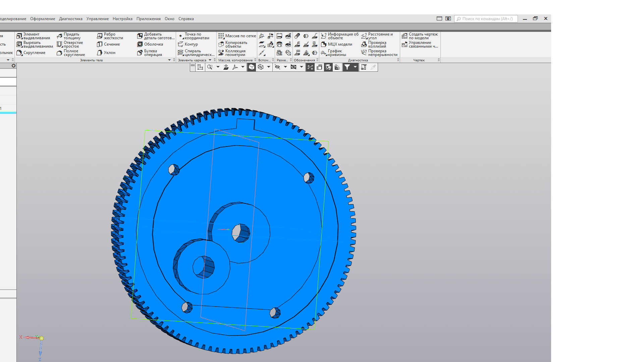
Task: Click the local coordinate system icon
Action: tap(262, 36)
